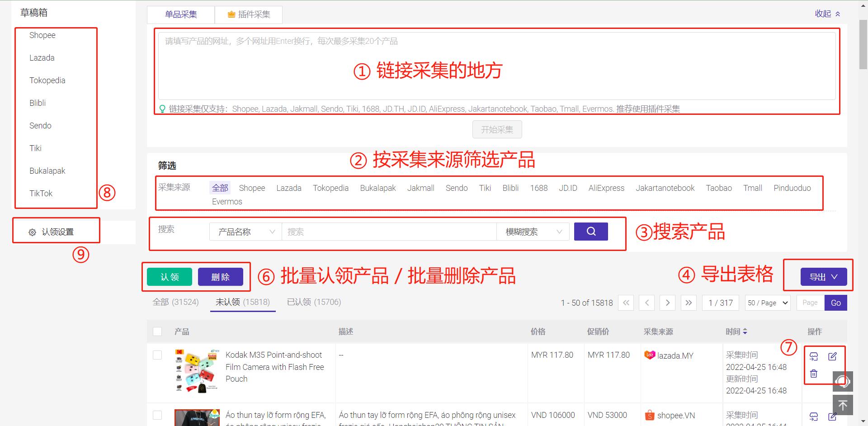
Task: Show the 全部 (31524) tab
Action: tap(176, 302)
